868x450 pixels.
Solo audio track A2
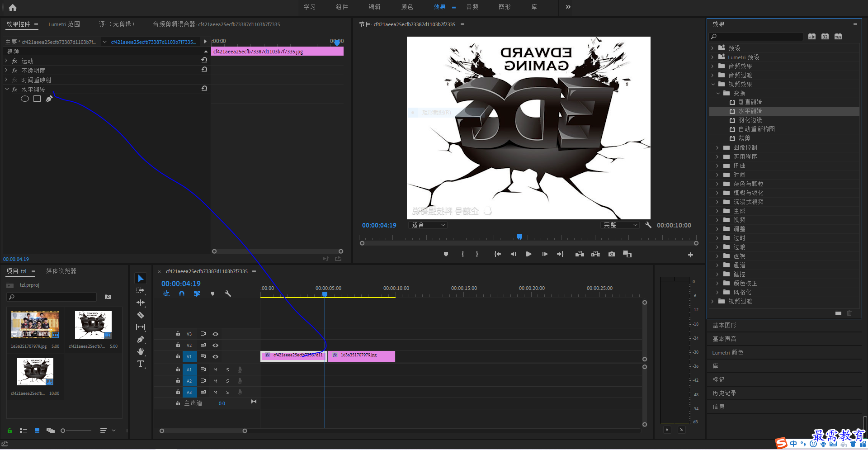pos(227,381)
